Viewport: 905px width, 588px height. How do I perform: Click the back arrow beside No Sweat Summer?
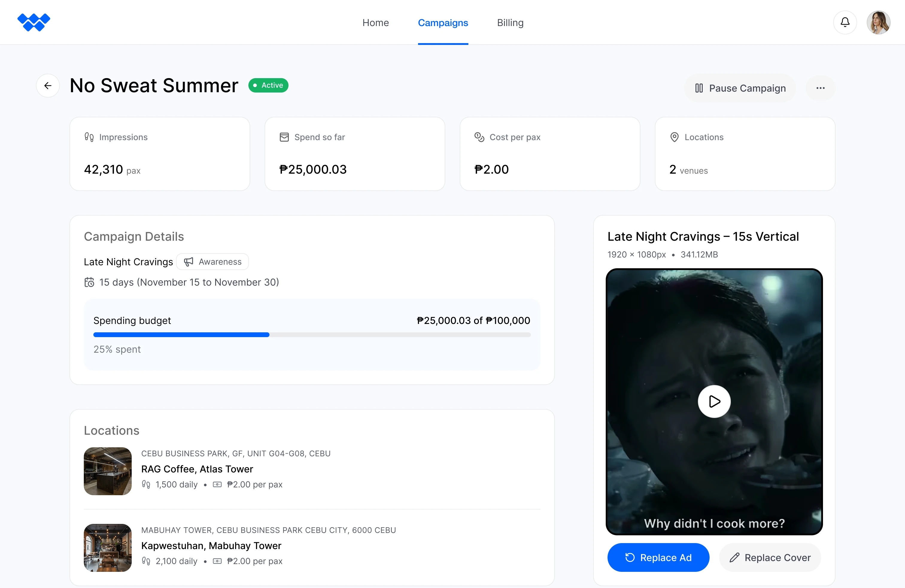[x=48, y=85]
